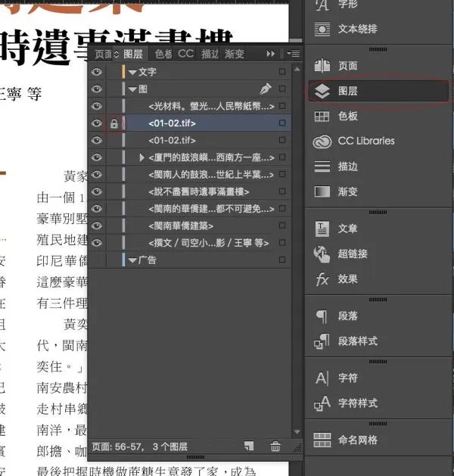Open the 字符样式 character styles icon
The height and width of the screenshot is (476, 454).
(x=322, y=403)
